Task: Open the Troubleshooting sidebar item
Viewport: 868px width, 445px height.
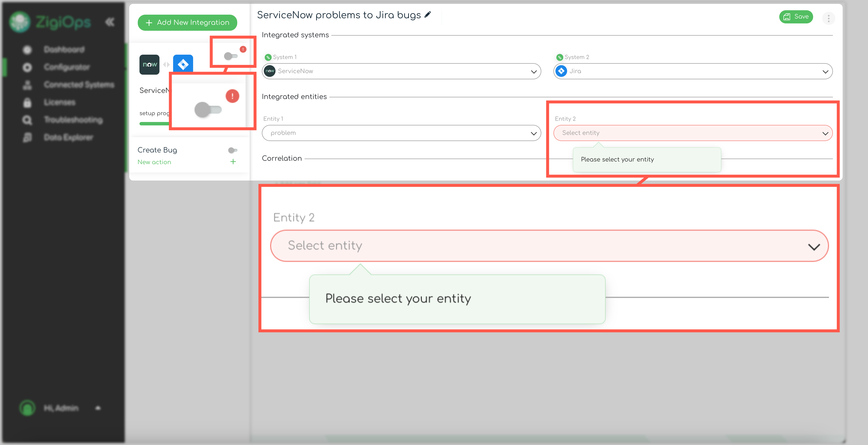Action: (x=73, y=120)
